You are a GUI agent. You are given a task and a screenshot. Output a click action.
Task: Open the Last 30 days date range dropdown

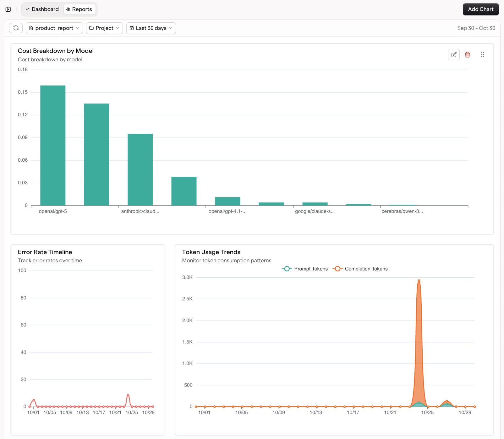(x=151, y=28)
